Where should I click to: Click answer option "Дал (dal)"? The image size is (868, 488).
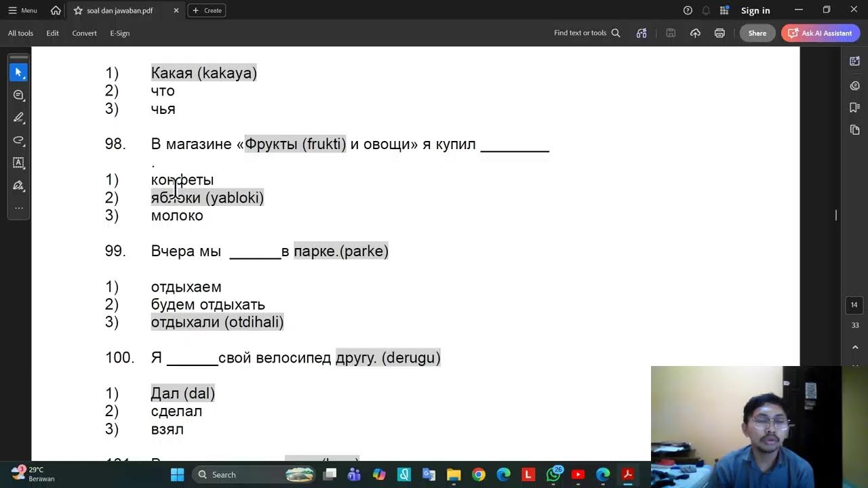tap(183, 393)
